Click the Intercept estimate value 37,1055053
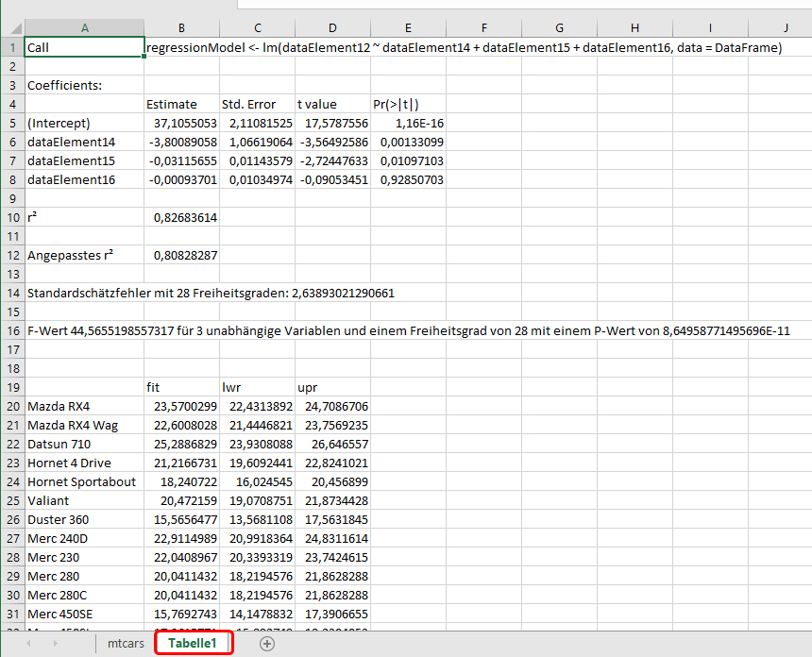Viewport: 812px width, 657px height. [x=181, y=123]
